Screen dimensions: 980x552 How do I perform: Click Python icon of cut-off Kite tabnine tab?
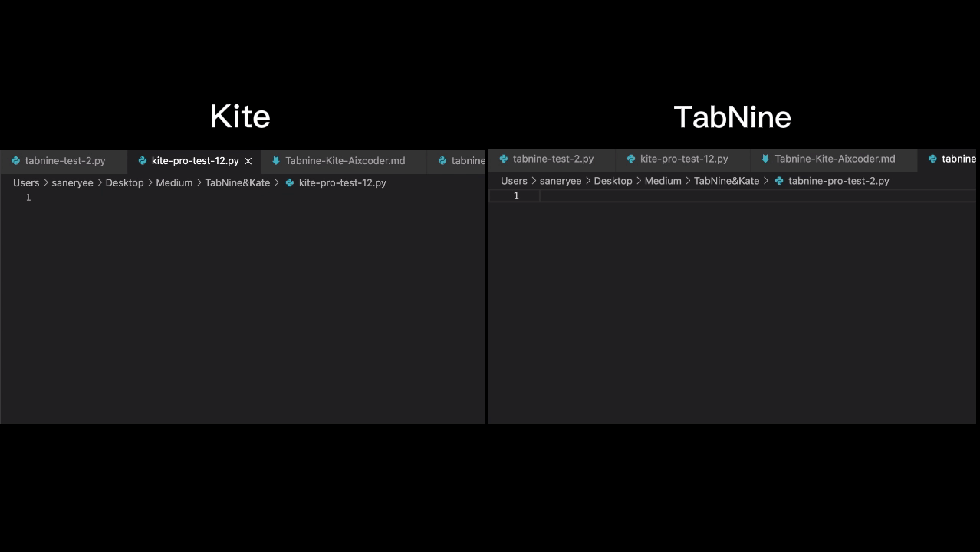click(442, 161)
